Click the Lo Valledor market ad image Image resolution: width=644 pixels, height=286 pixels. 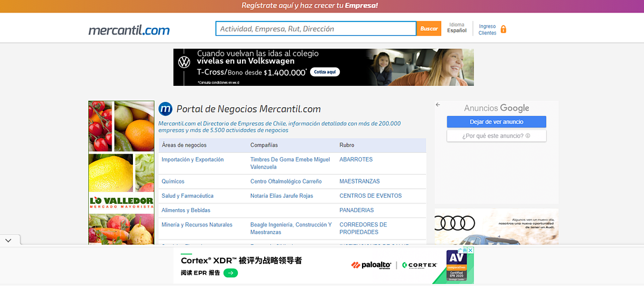[121, 173]
